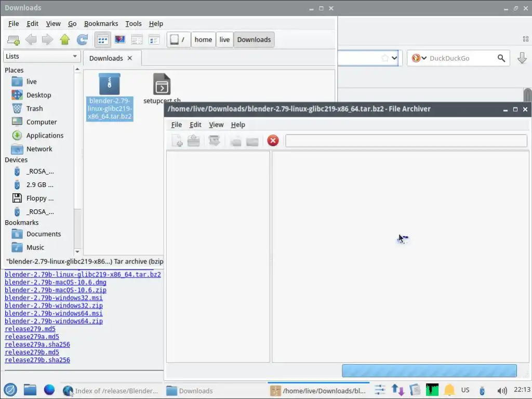This screenshot has height=399, width=532.
Task: Open Network in Places
Action: [39, 149]
